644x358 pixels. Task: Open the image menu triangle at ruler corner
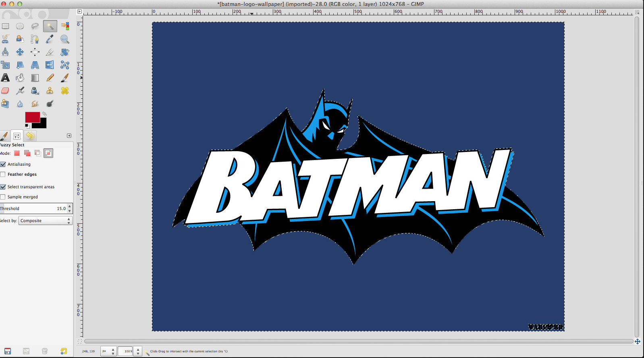[79, 12]
